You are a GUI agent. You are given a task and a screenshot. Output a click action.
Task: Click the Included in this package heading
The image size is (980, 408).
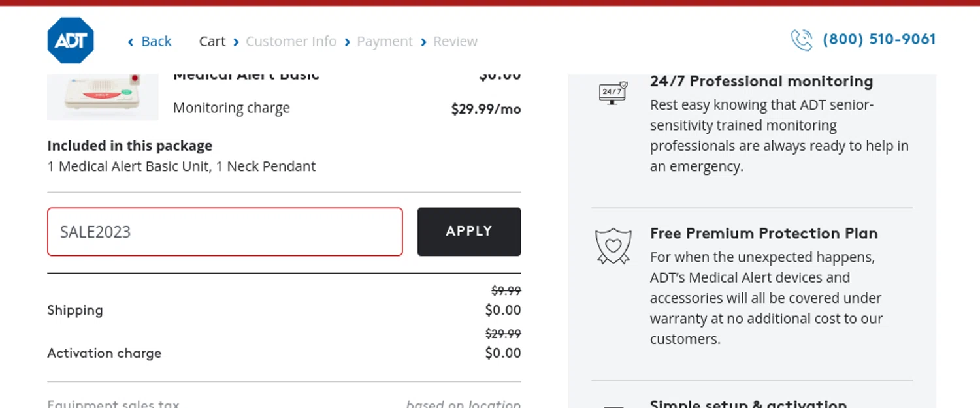pos(130,146)
